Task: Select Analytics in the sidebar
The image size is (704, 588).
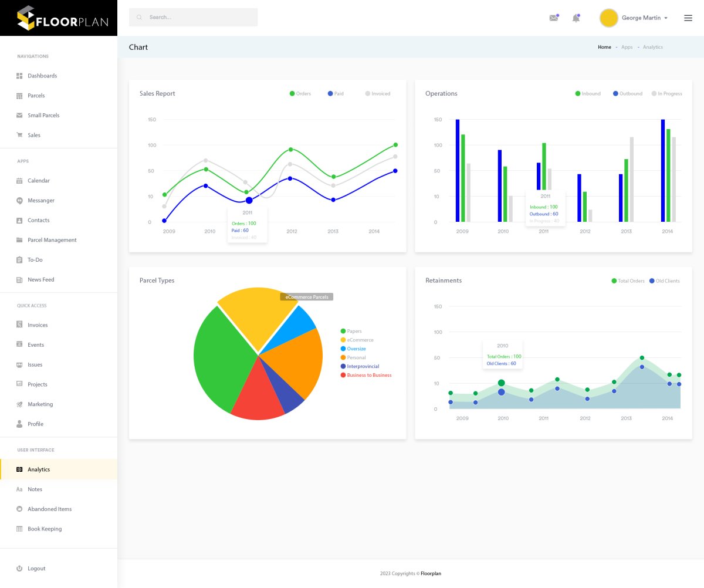Action: (39, 469)
